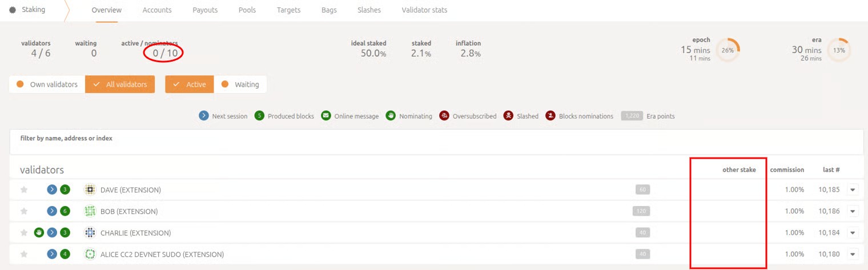868x270 pixels.
Task: Star the ALICE CC2 DEVNET SUDO validator
Action: click(24, 254)
